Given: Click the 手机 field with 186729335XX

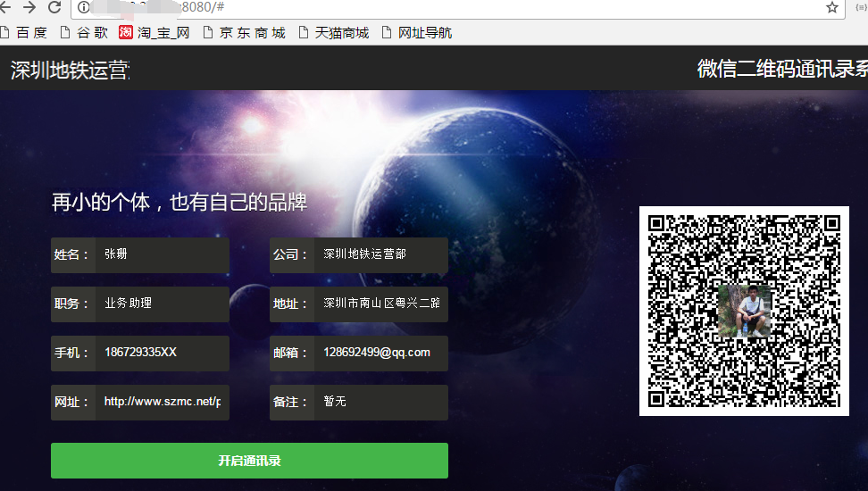Looking at the screenshot, I should click(163, 353).
